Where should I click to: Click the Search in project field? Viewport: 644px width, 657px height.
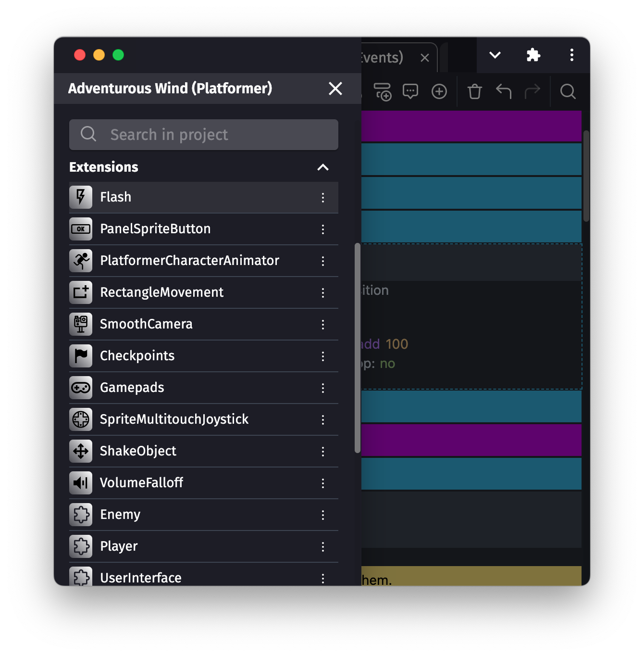click(x=204, y=135)
